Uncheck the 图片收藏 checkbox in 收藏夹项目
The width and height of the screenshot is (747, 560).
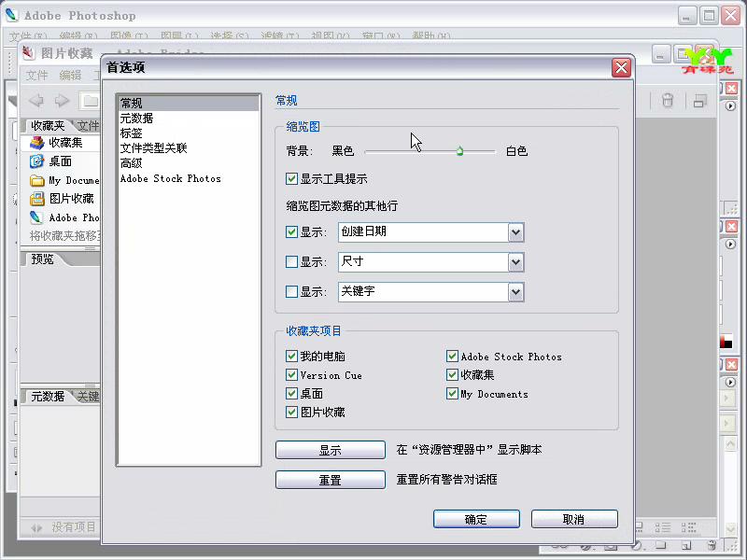(291, 412)
